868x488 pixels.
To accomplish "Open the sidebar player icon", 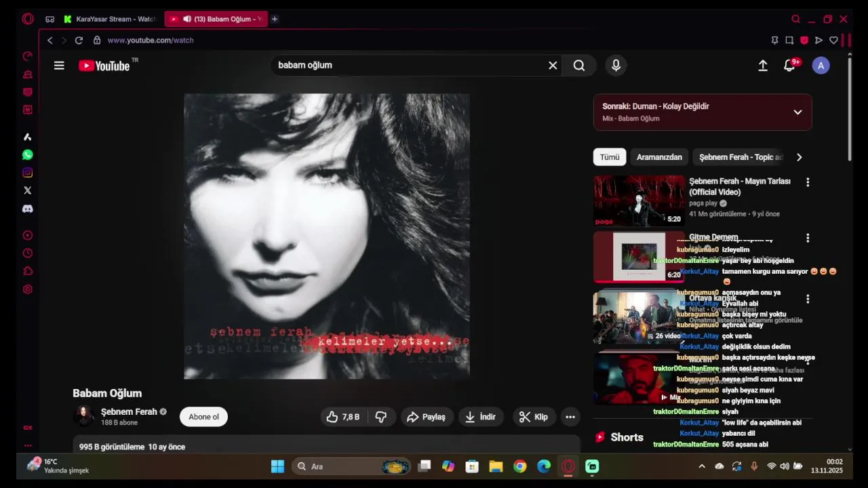I will pyautogui.click(x=28, y=235).
